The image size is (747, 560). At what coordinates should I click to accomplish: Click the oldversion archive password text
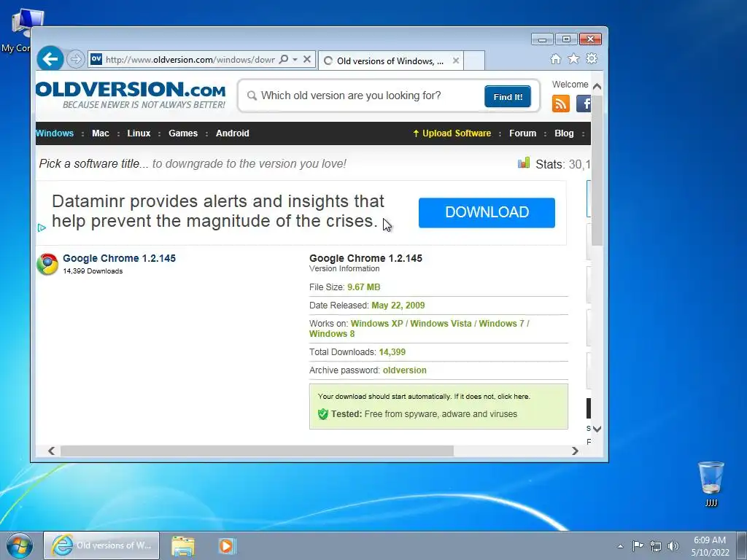pyautogui.click(x=404, y=370)
